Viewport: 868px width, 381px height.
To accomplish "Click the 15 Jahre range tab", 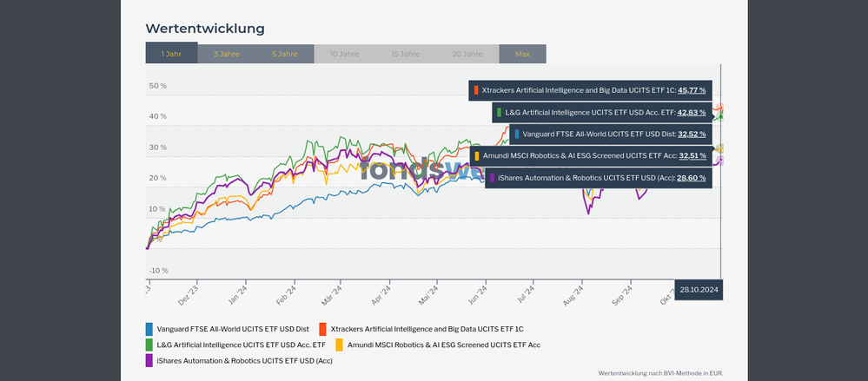I will (x=406, y=54).
